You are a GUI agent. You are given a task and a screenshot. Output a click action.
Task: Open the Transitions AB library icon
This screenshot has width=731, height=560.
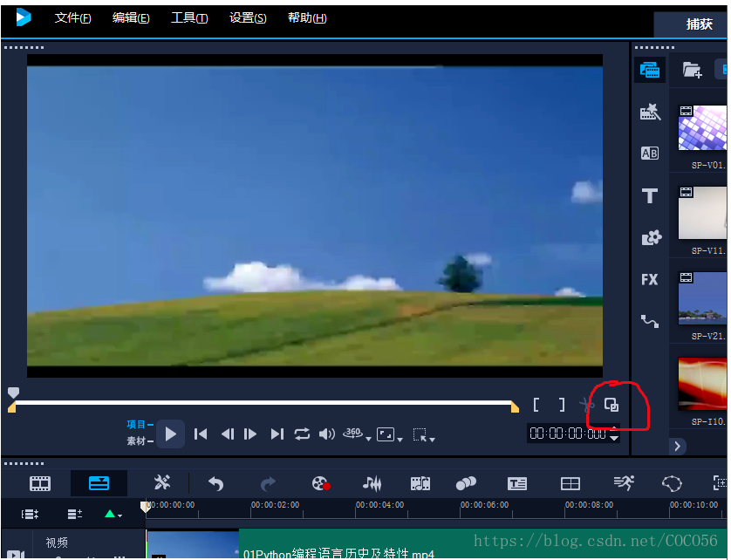tap(650, 153)
